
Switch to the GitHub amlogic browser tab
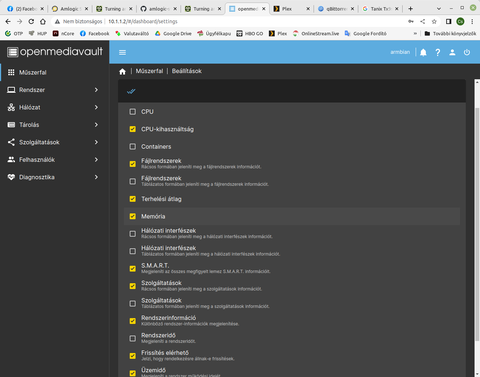[159, 9]
